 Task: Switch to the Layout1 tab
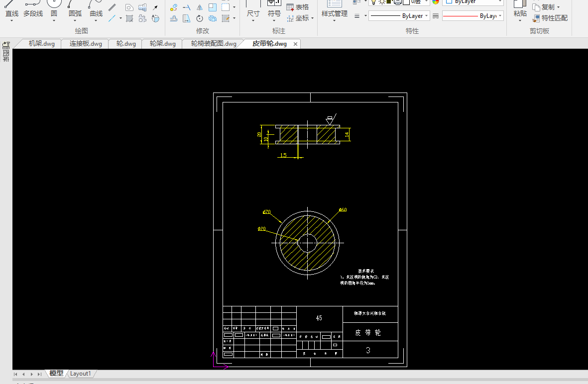(x=80, y=374)
